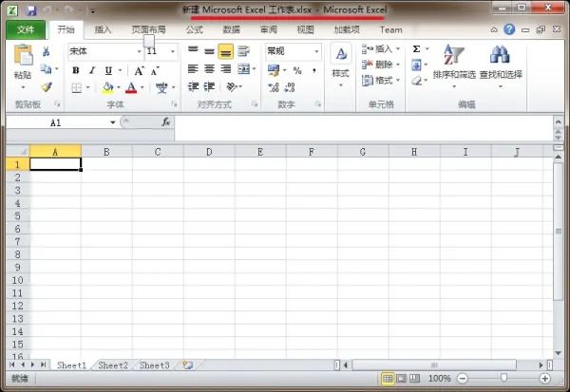Click the text orientation icon
The width and height of the screenshot is (570, 392).
click(232, 86)
